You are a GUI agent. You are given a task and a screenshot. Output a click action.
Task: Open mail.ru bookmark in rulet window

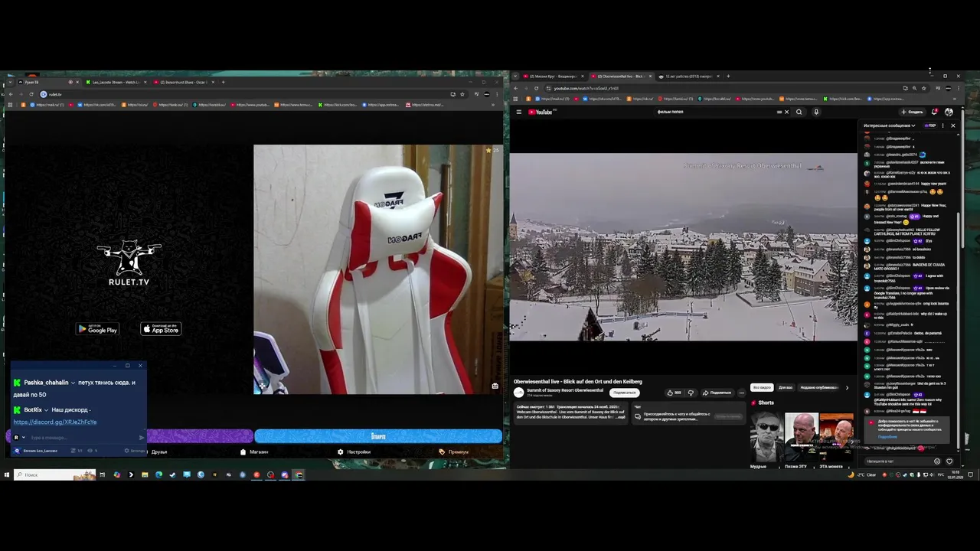coord(47,105)
